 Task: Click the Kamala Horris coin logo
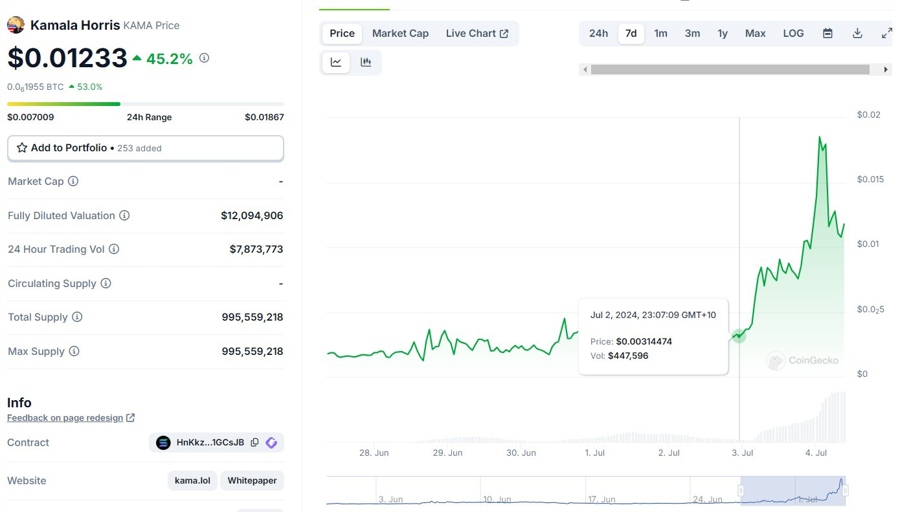[15, 25]
